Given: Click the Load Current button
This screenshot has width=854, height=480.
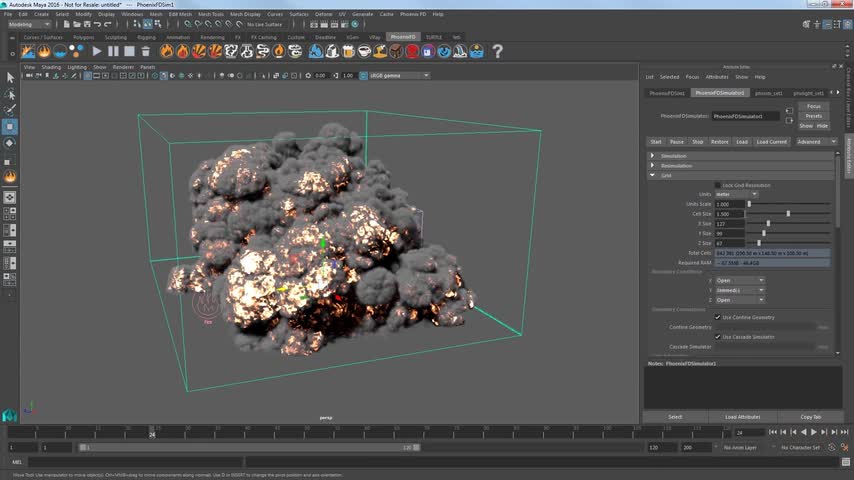Looking at the screenshot, I should [771, 142].
